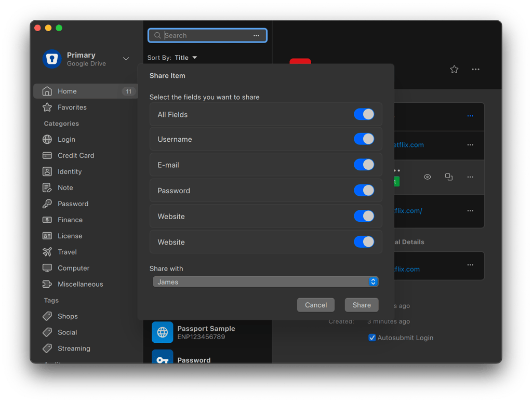Click the Home house icon in sidebar
The height and width of the screenshot is (403, 532).
[47, 91]
